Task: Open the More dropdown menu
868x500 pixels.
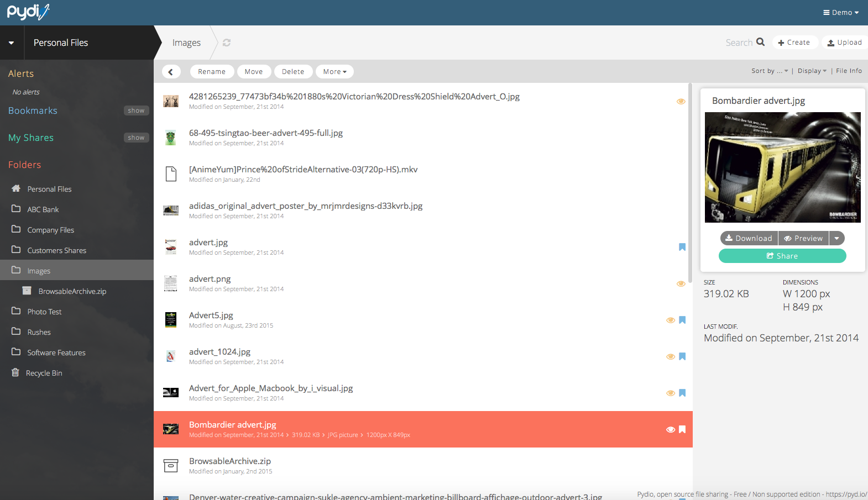Action: pos(334,72)
